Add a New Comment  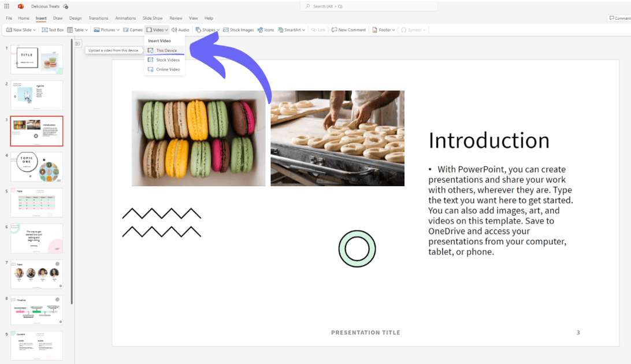tap(348, 29)
